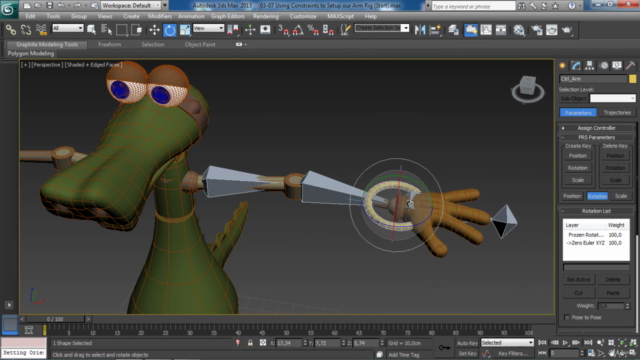640x360 pixels.
Task: Open the Layer Manager icon
Action: [453, 30]
